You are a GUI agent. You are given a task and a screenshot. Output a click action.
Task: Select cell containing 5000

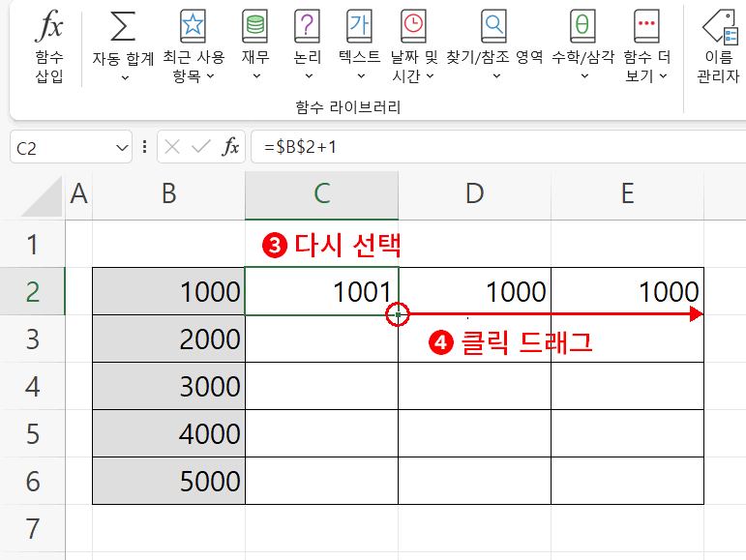tap(169, 481)
